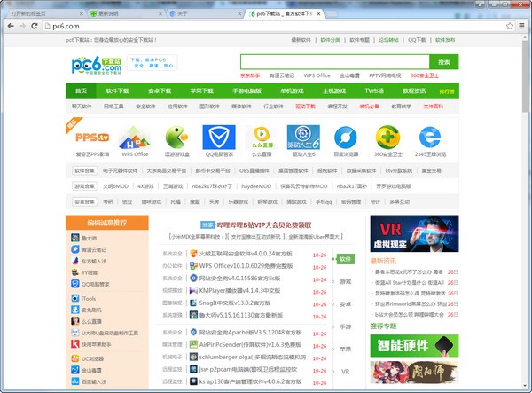This screenshot has height=393, width=532.
Task: Open the 哔哩哔哩B站VIP headline link
Action: (264, 224)
